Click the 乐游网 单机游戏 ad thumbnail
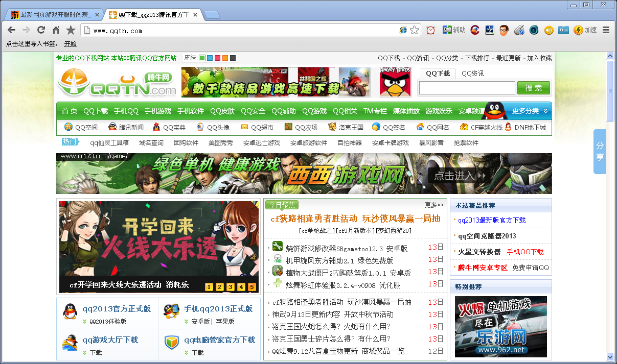Viewport: 617px width, 364px height. pyautogui.click(x=501, y=327)
